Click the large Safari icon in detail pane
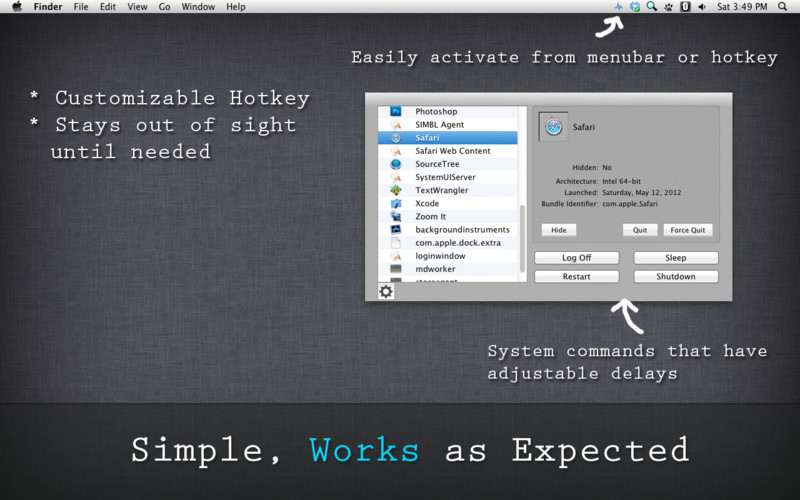Viewport: 800px width, 500px height. (553, 127)
